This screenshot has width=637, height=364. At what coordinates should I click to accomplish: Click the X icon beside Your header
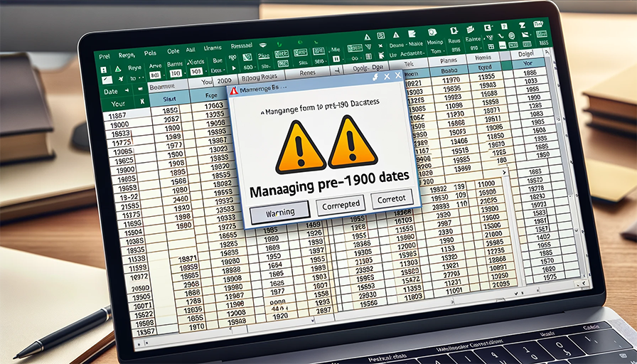pos(141,102)
